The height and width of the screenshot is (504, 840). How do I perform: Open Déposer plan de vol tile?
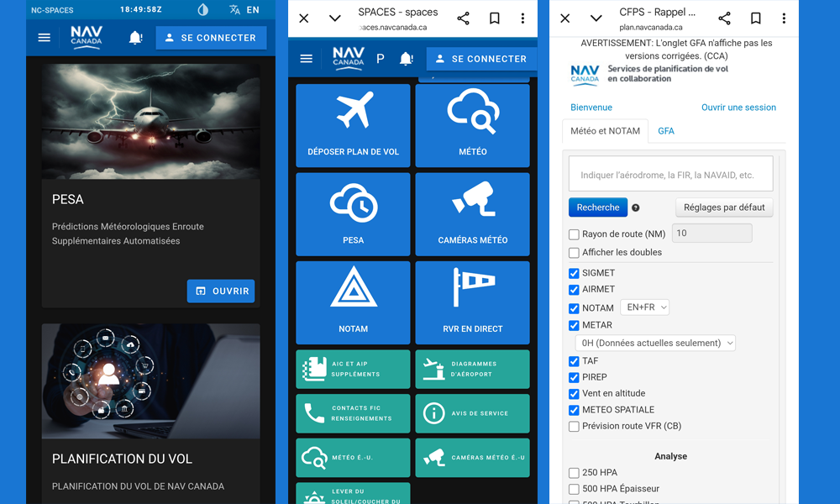click(x=353, y=126)
